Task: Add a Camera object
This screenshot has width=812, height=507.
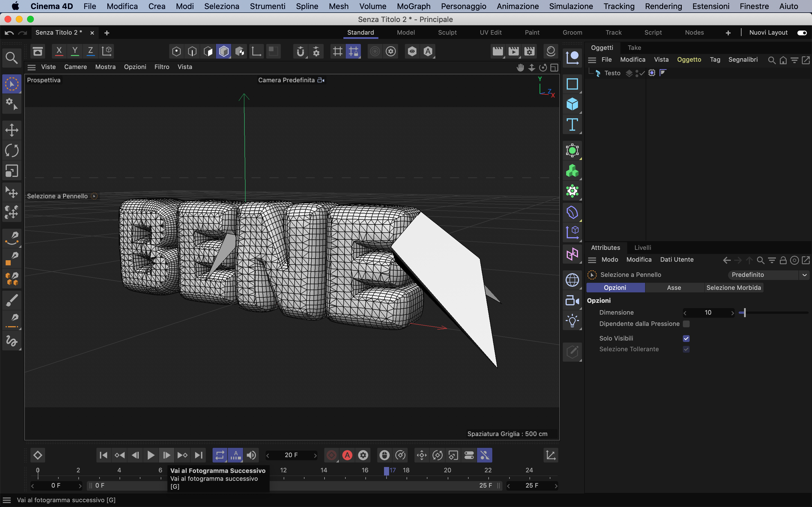Action: [572, 301]
